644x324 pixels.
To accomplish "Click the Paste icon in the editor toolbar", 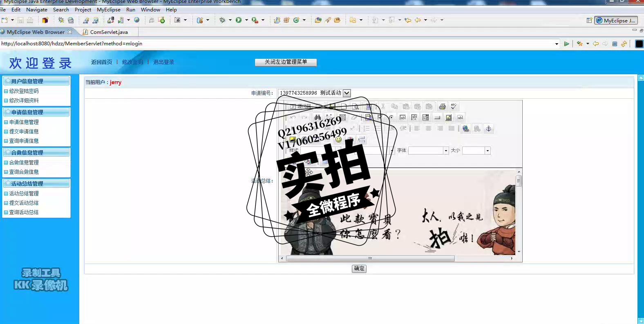I will pos(406,107).
